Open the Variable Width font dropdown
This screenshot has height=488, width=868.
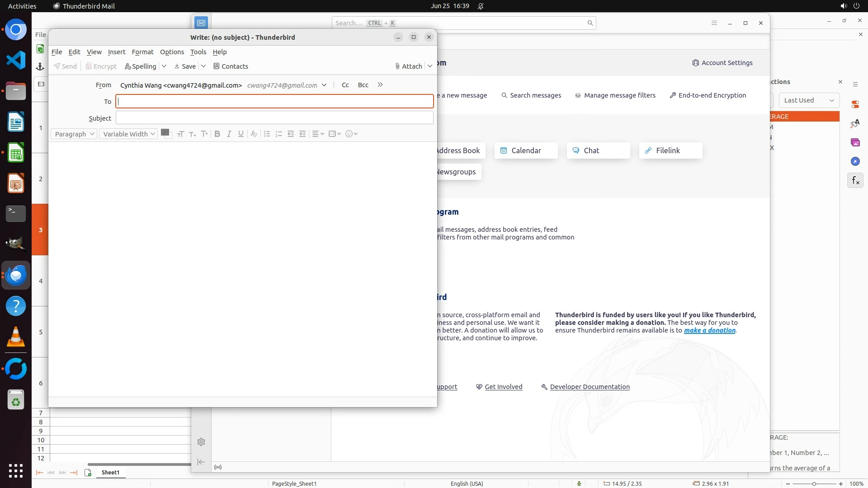tap(128, 134)
